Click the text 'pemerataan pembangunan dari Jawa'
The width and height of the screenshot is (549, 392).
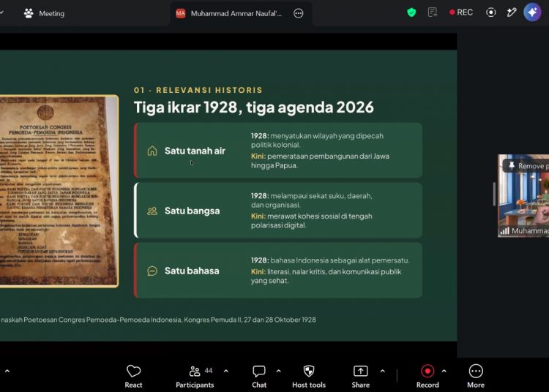(x=328, y=157)
